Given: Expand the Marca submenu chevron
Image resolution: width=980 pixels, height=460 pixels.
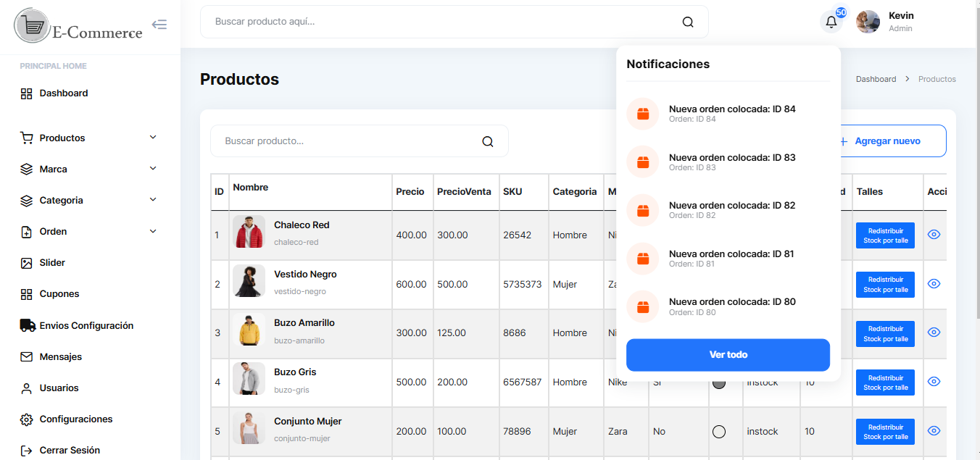Looking at the screenshot, I should coord(153,169).
